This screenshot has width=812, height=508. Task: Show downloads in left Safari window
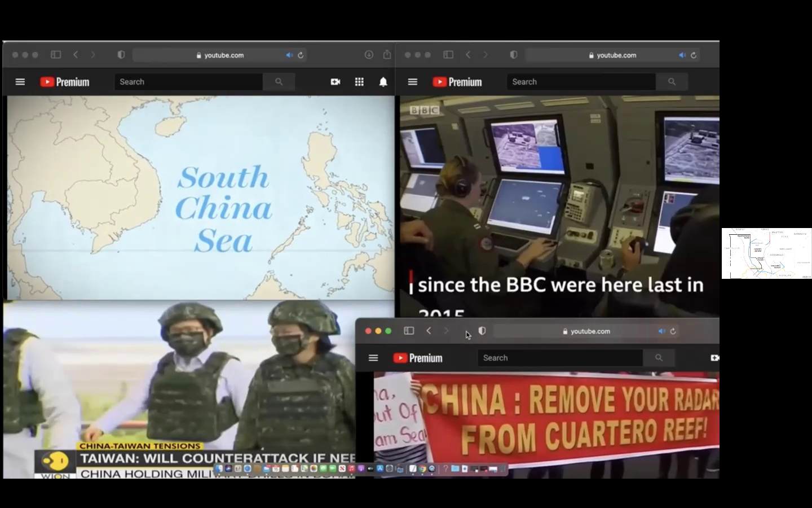369,55
